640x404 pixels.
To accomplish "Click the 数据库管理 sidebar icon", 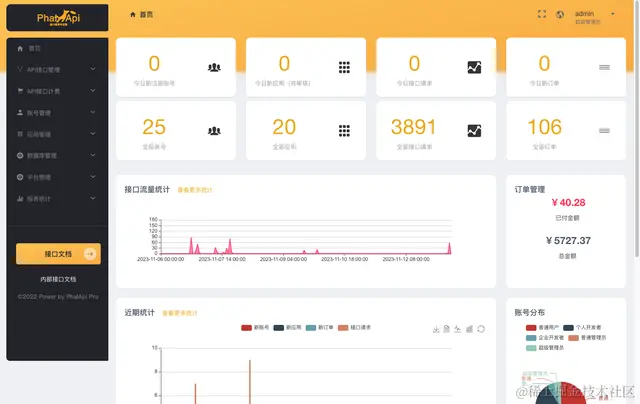I will coord(20,155).
